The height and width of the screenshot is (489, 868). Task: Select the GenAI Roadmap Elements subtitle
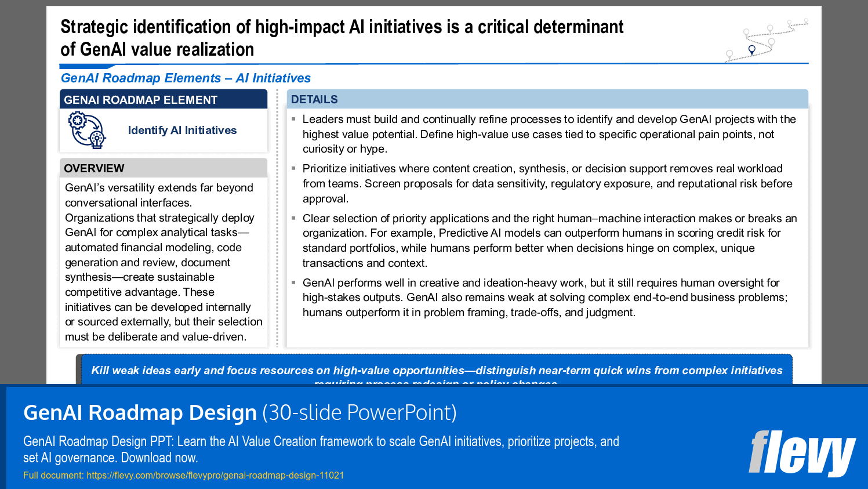click(x=186, y=78)
